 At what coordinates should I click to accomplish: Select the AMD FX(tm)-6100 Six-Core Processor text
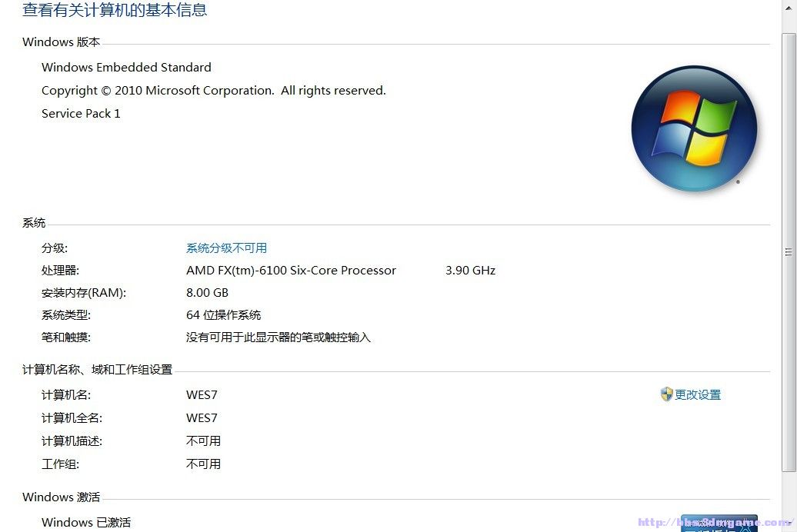pos(291,271)
